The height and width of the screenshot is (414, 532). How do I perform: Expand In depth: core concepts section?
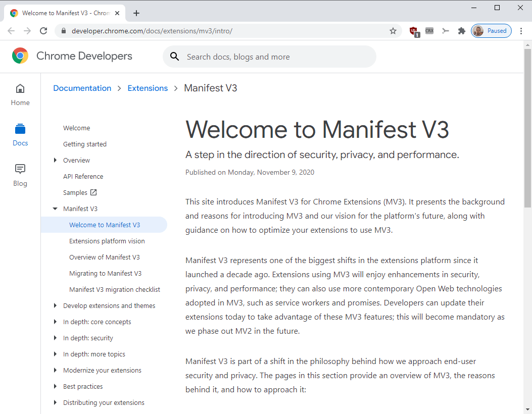point(55,322)
